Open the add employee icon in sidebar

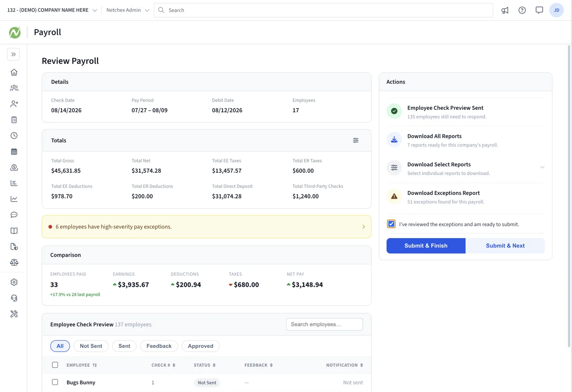(x=14, y=104)
